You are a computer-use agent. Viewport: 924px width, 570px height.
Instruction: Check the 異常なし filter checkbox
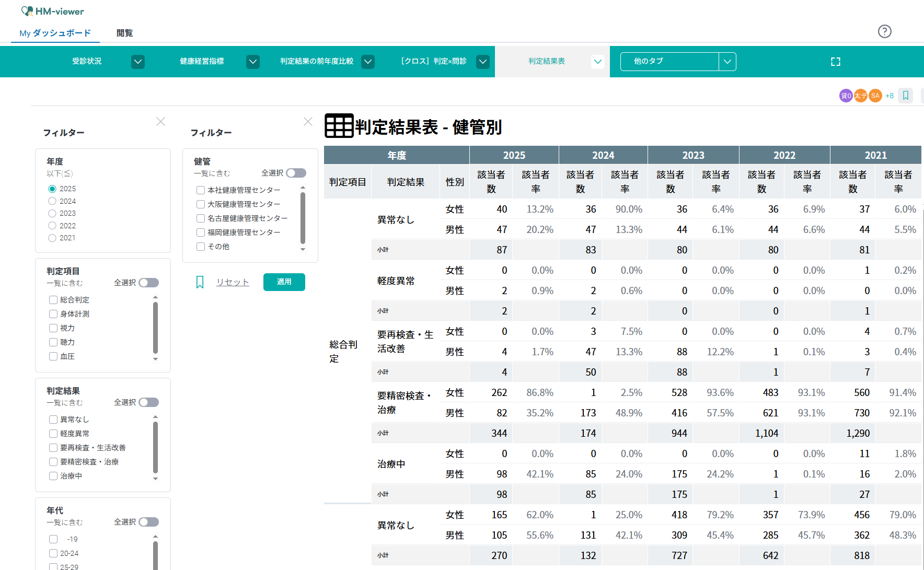point(53,420)
